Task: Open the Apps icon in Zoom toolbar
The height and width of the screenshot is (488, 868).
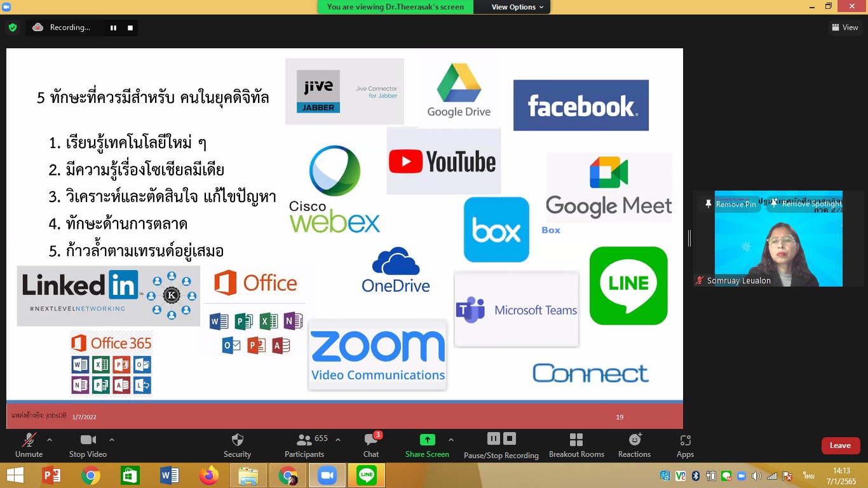Action: tap(685, 440)
